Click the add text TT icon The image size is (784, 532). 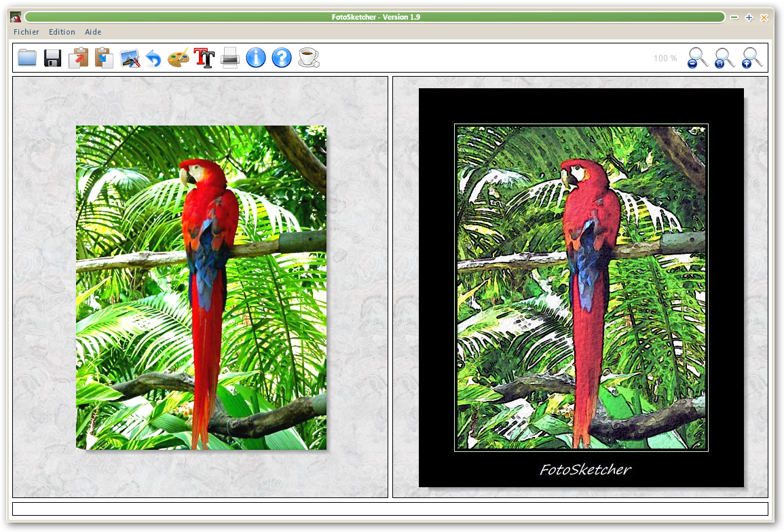204,58
